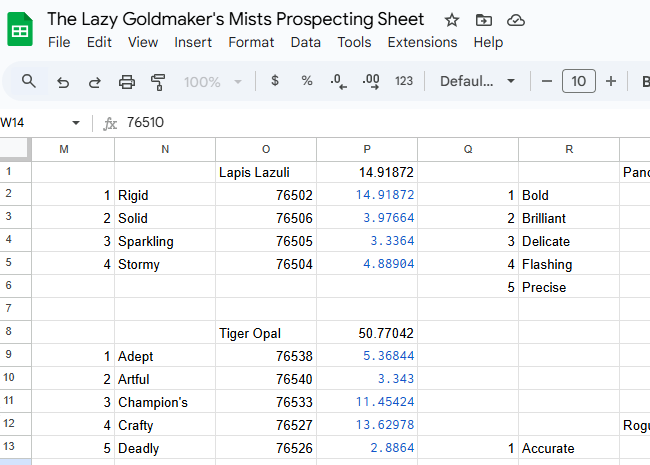
Task: Select column P header
Action: pos(367,149)
